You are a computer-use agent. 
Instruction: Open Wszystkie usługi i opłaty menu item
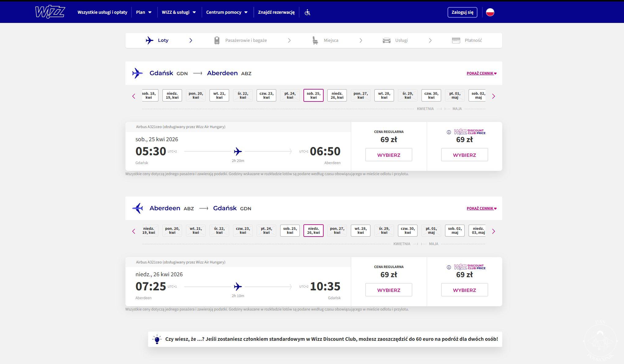pos(102,12)
